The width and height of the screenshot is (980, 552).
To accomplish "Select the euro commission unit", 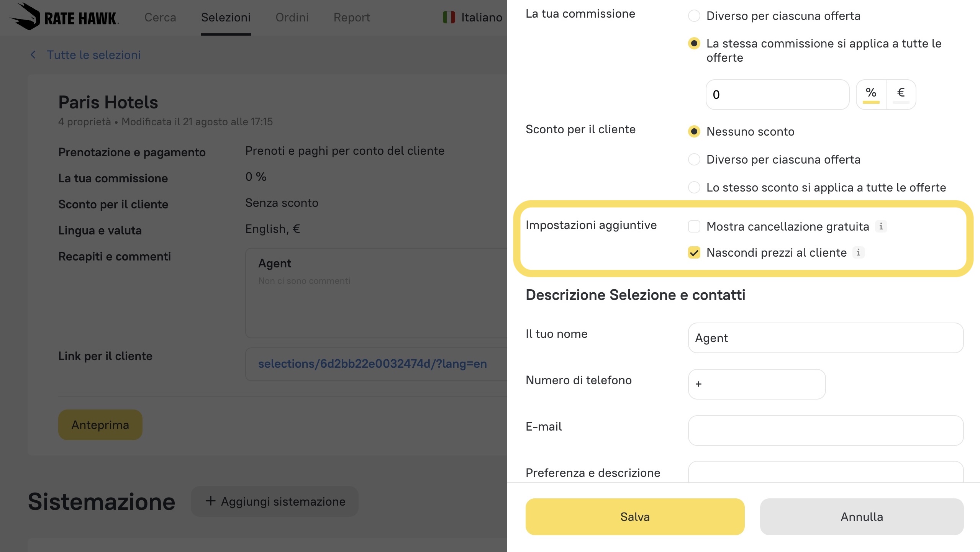I will point(901,94).
